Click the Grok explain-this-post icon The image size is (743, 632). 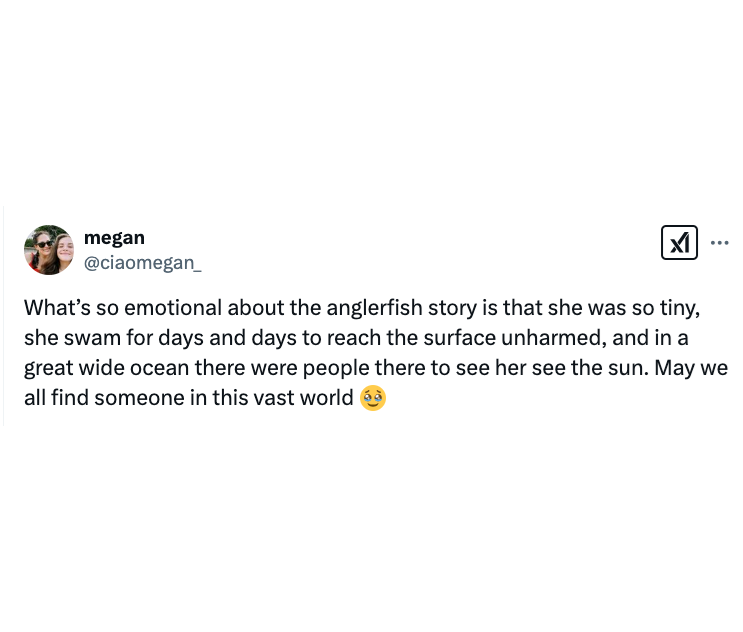click(x=679, y=242)
